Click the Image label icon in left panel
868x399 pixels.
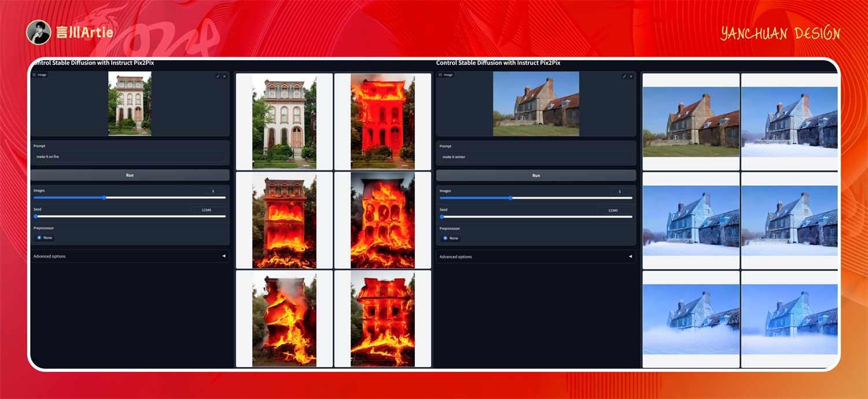35,75
